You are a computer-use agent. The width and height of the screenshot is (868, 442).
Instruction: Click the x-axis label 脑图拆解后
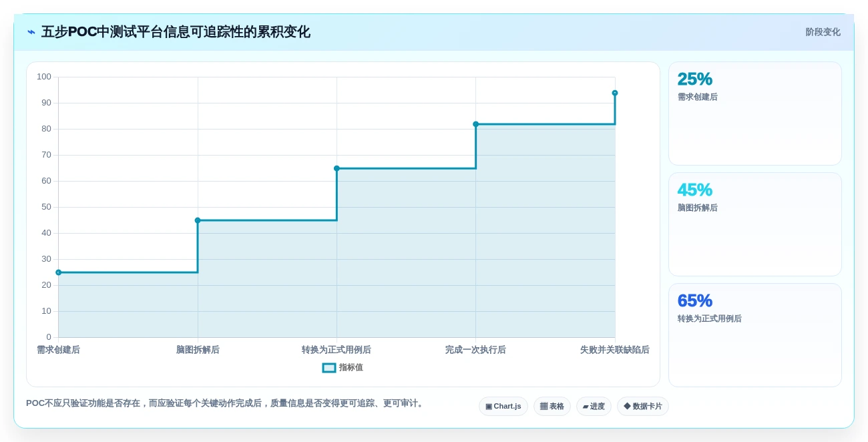(x=198, y=350)
